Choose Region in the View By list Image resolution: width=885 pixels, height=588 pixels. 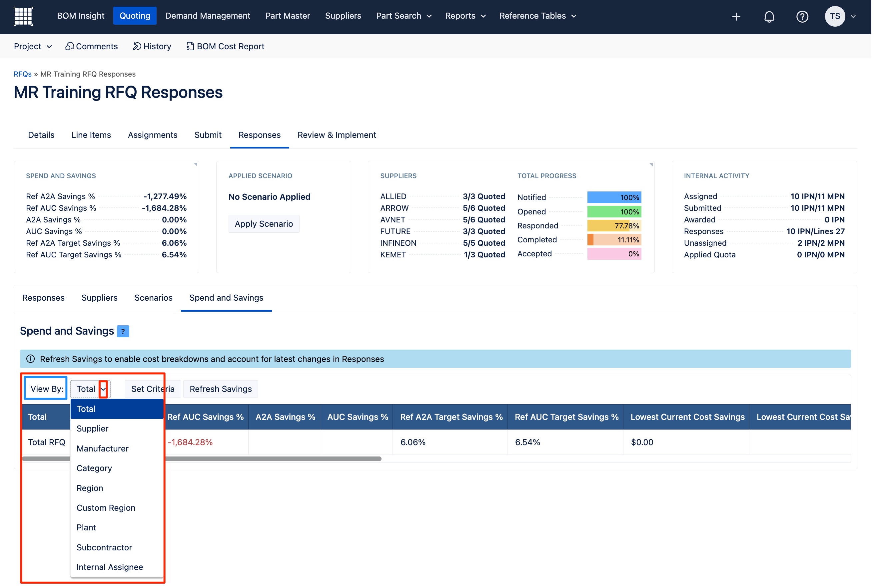click(117, 488)
